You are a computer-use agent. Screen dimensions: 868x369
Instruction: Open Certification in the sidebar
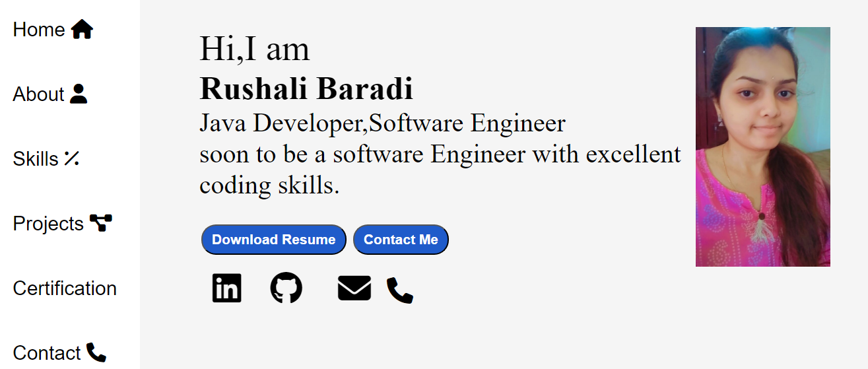65,288
